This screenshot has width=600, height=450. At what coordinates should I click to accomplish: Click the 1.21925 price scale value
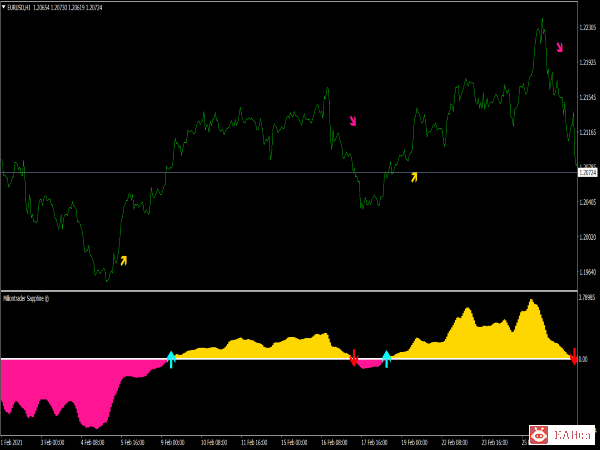click(587, 62)
